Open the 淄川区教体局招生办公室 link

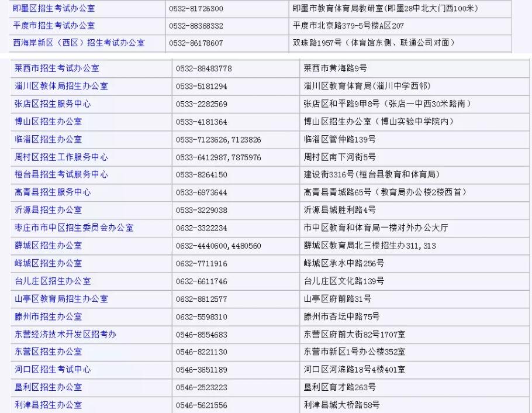click(61, 86)
